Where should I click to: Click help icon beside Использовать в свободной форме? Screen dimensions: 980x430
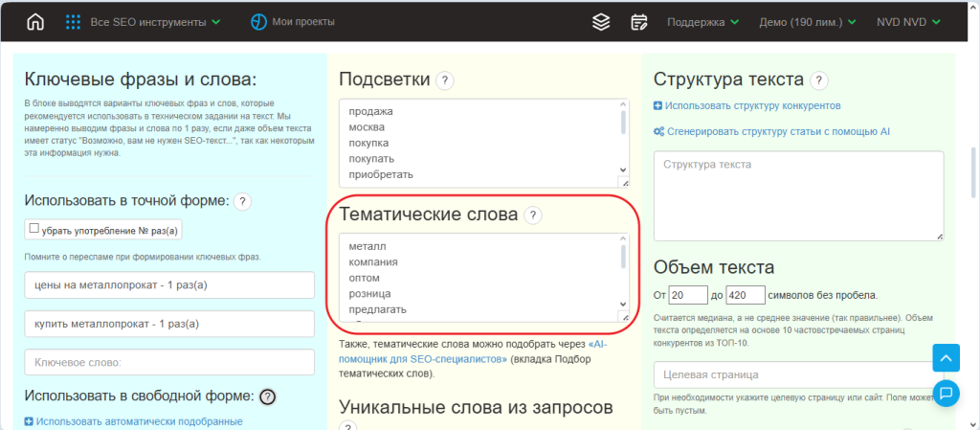tap(267, 396)
